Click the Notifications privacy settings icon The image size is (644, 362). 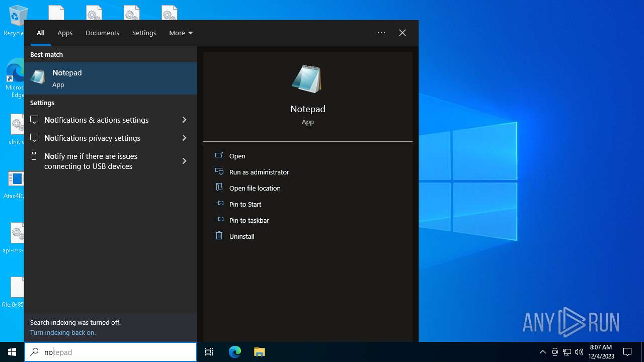(x=34, y=138)
